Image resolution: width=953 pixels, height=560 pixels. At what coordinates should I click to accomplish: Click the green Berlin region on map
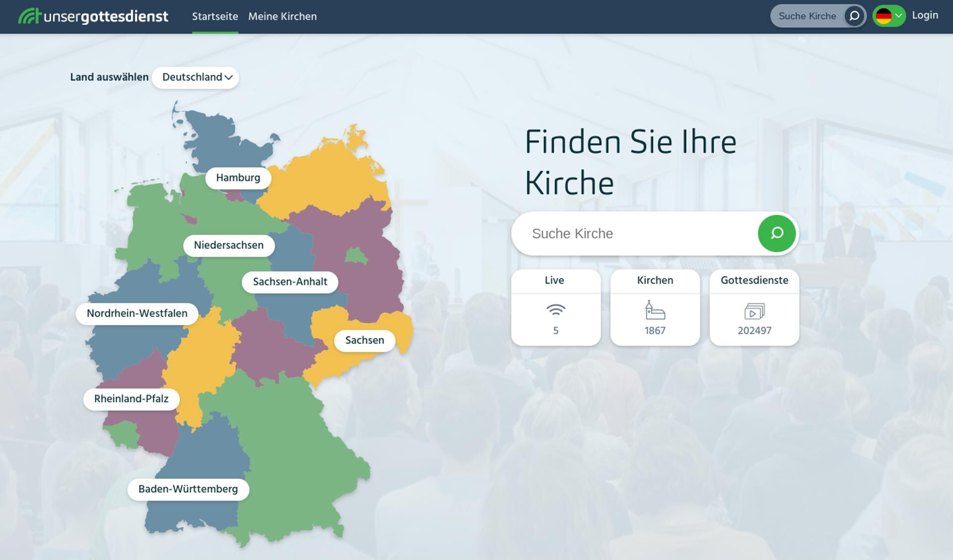click(x=356, y=256)
